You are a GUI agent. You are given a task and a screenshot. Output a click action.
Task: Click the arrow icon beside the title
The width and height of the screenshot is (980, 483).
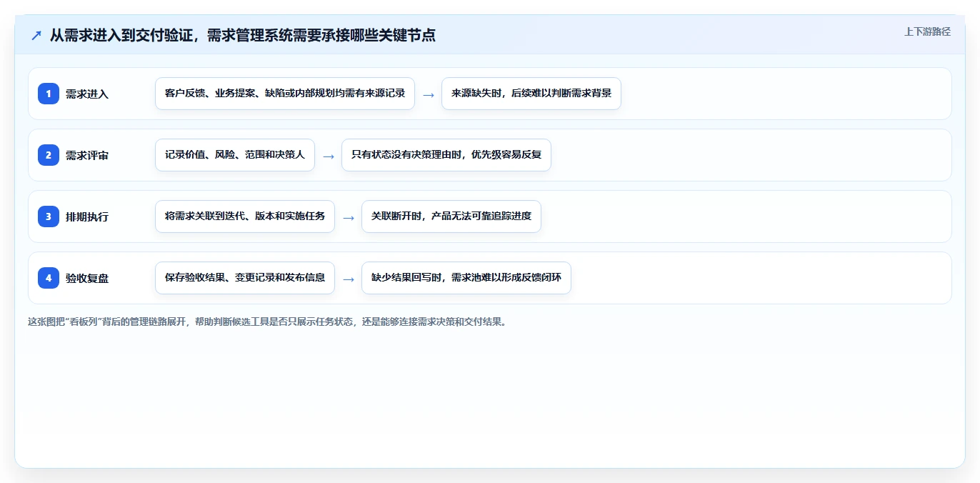[36, 35]
